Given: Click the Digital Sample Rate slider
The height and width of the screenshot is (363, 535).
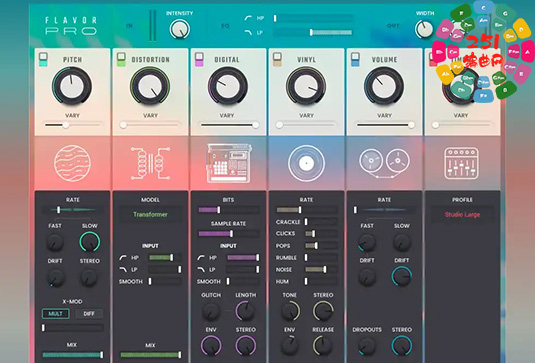Looking at the screenshot, I should point(228,234).
